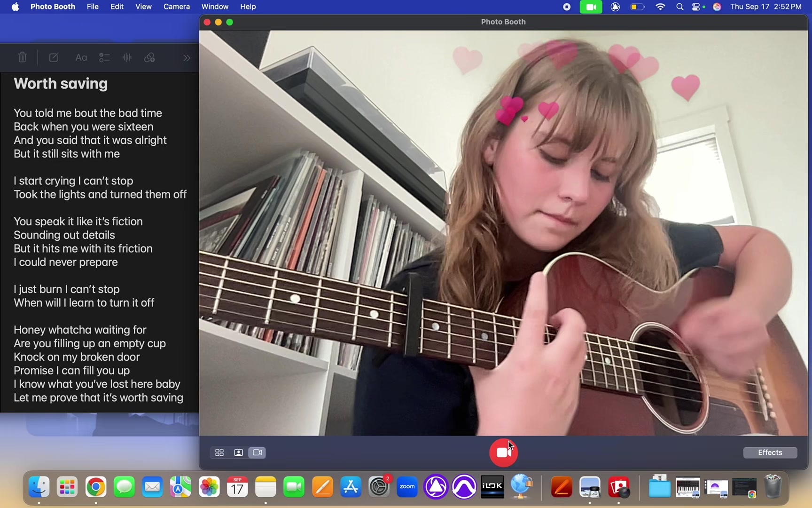812x508 pixels.
Task: Open the Wi-Fi menu
Action: tap(660, 7)
